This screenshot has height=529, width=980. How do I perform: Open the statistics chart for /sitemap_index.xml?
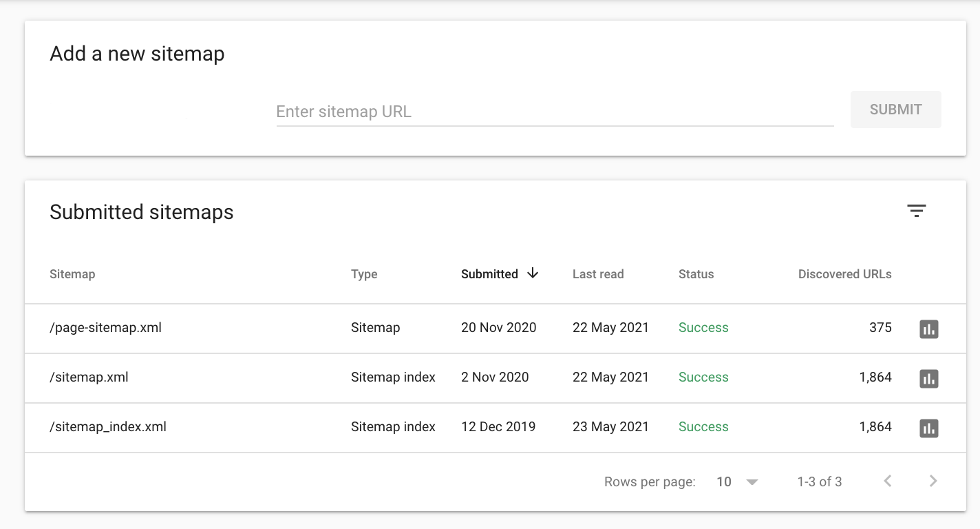(x=929, y=428)
